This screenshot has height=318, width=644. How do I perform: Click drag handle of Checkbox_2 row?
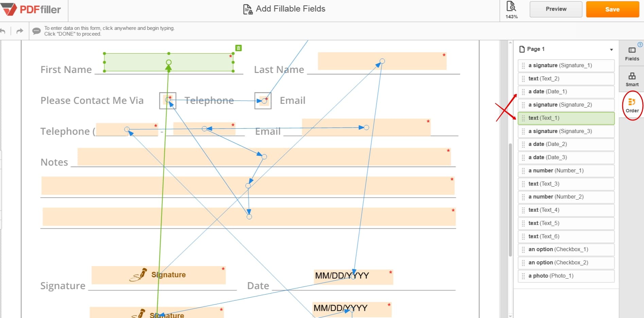523,263
